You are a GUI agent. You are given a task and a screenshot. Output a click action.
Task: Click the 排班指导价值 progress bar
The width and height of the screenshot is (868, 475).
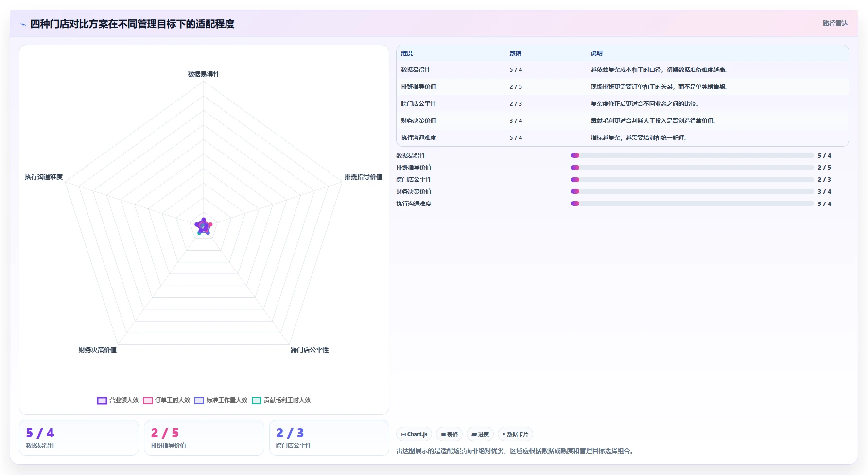[x=692, y=168]
